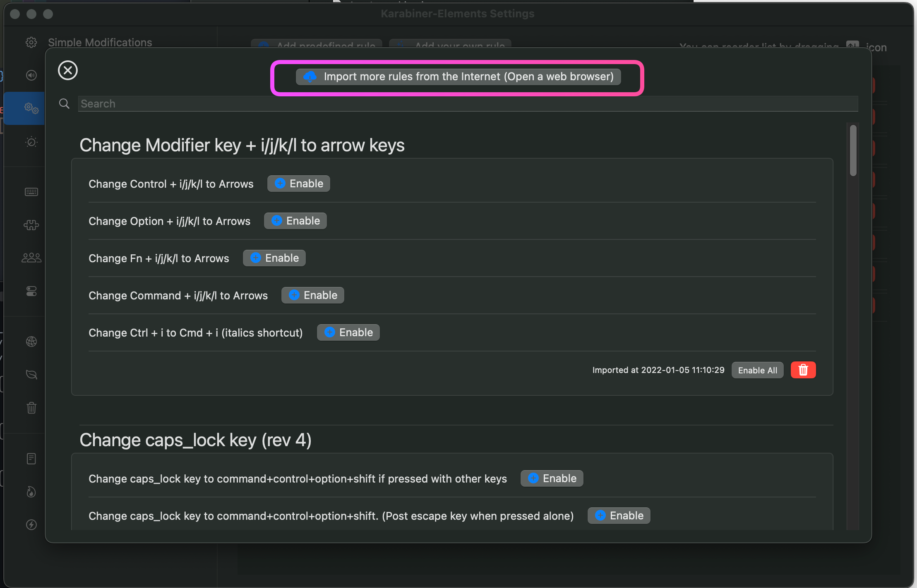Image resolution: width=917 pixels, height=588 pixels.
Task: Close the rules dialog with X icon
Action: click(68, 70)
